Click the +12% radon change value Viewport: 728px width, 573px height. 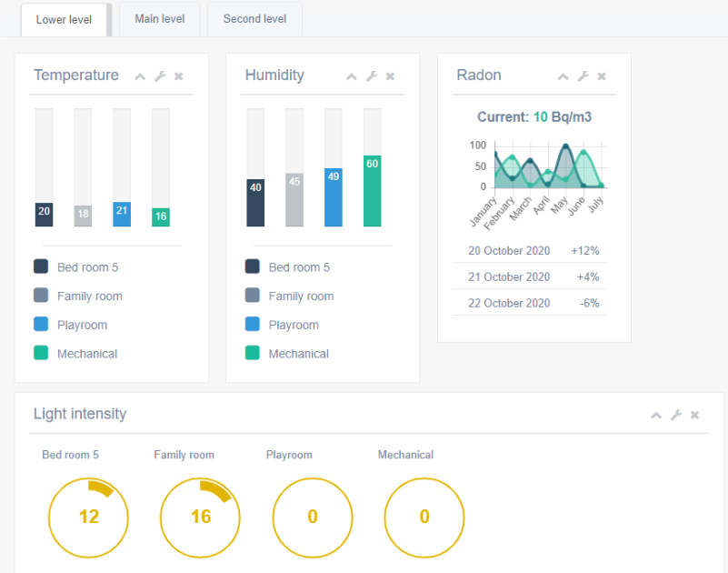585,251
